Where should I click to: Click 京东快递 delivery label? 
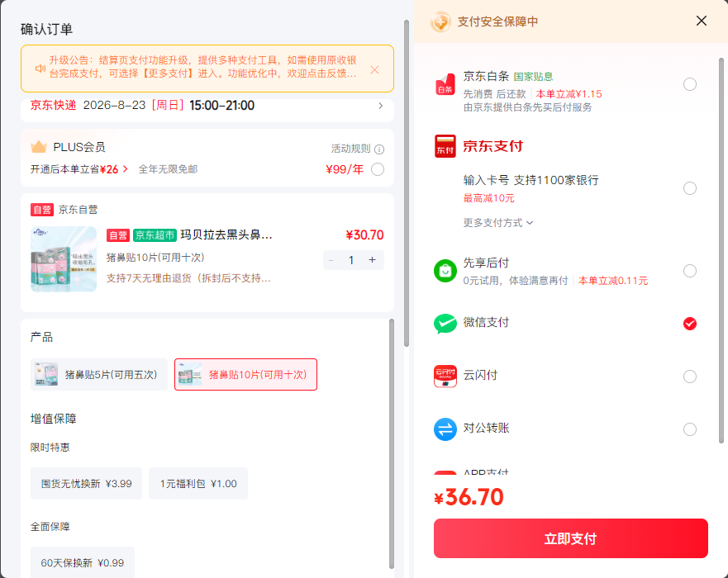(54, 106)
